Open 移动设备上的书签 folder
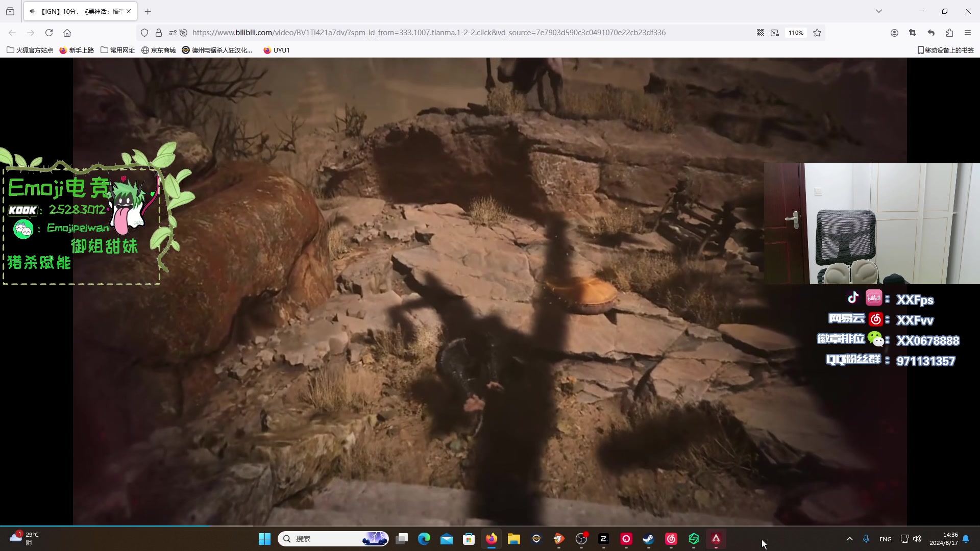The width and height of the screenshot is (980, 551). 946,50
